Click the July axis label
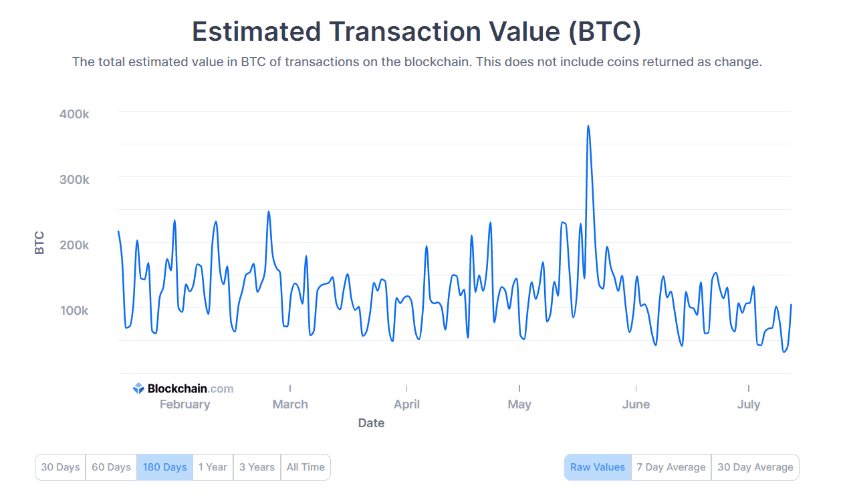845x504 pixels. [749, 404]
